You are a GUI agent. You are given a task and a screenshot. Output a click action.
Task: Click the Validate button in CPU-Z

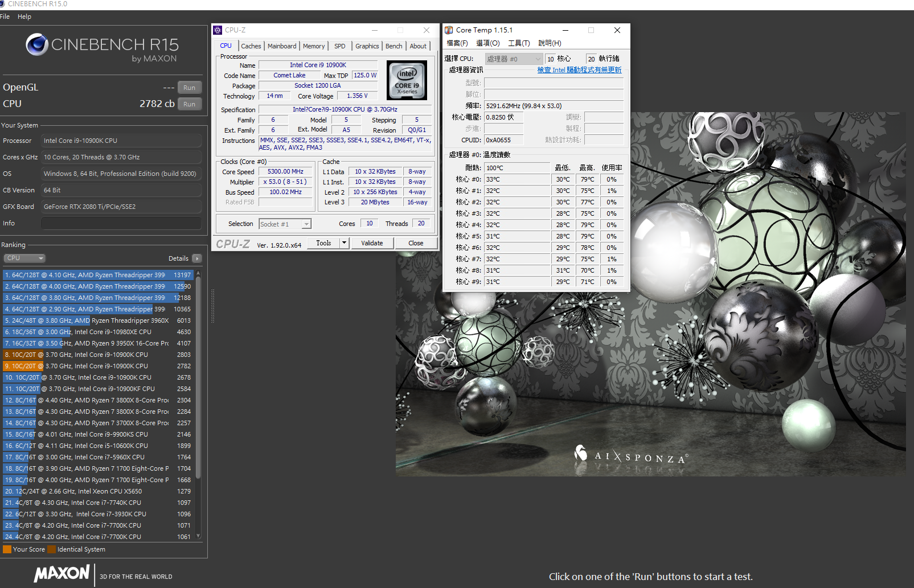coord(372,243)
